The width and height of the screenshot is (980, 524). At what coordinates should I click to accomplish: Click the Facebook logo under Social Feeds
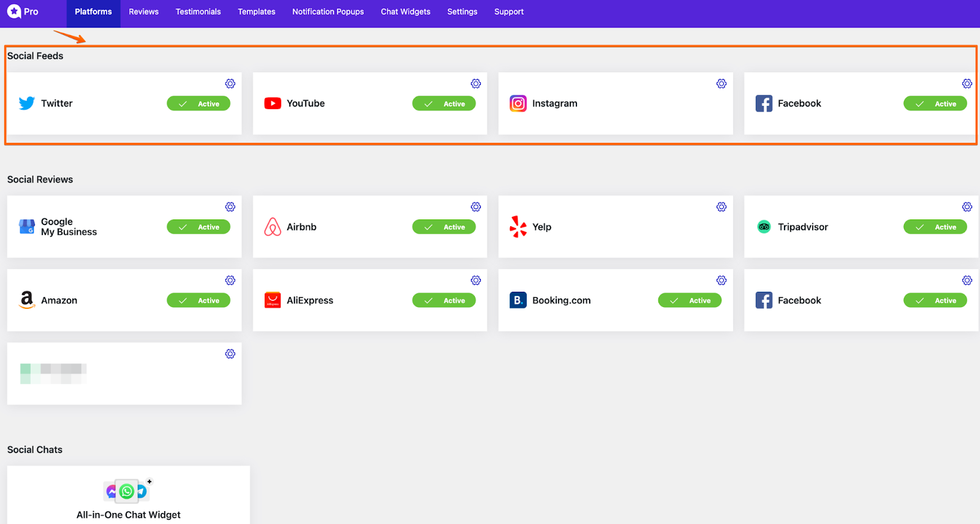pos(764,104)
